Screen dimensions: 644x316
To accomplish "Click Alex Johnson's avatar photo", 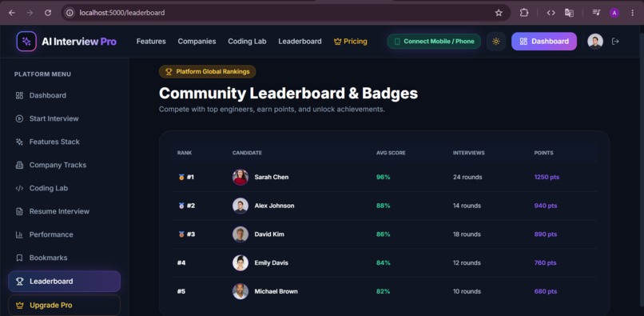I will click(x=241, y=206).
